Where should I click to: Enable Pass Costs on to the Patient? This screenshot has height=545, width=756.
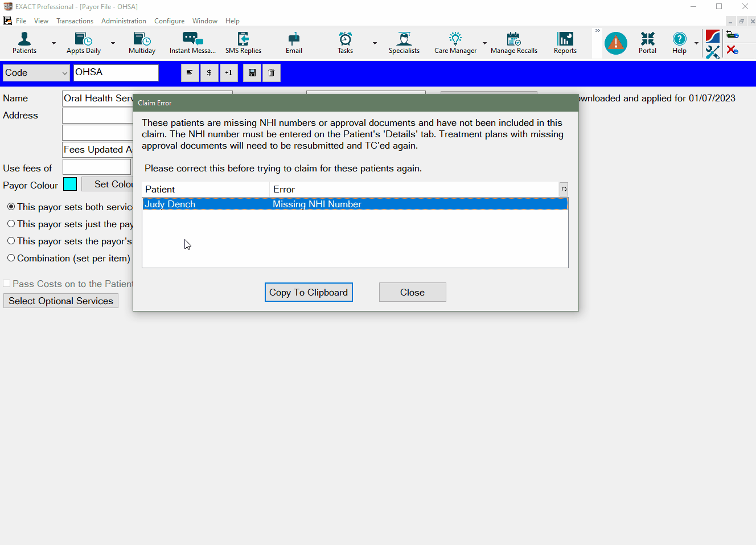(6, 283)
